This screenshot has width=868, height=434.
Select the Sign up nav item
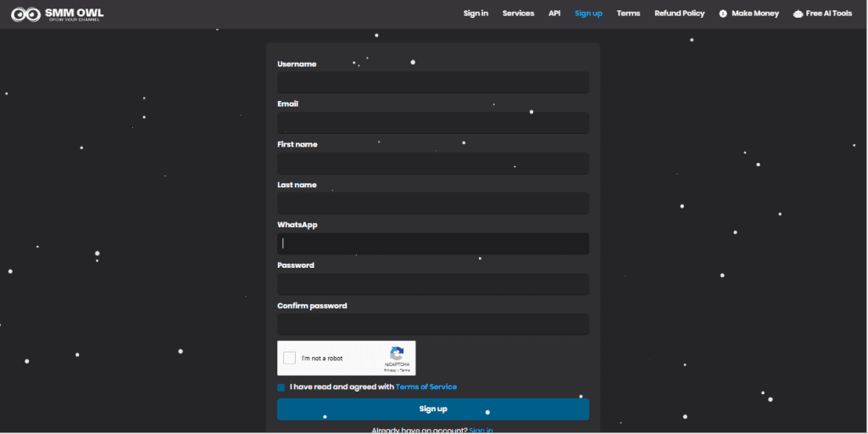click(x=588, y=14)
